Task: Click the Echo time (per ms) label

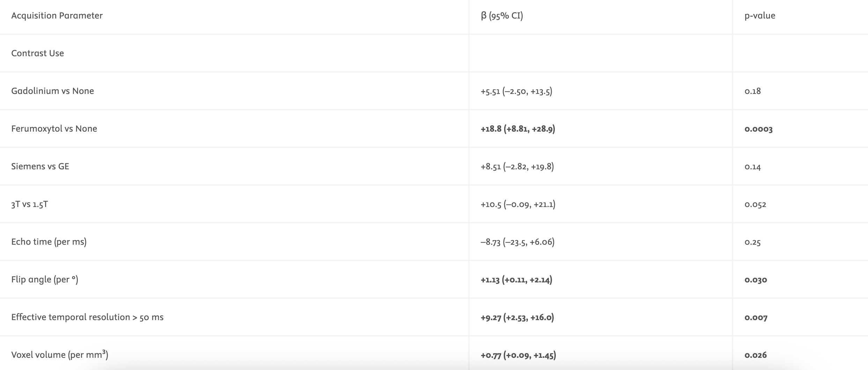Action: tap(49, 242)
